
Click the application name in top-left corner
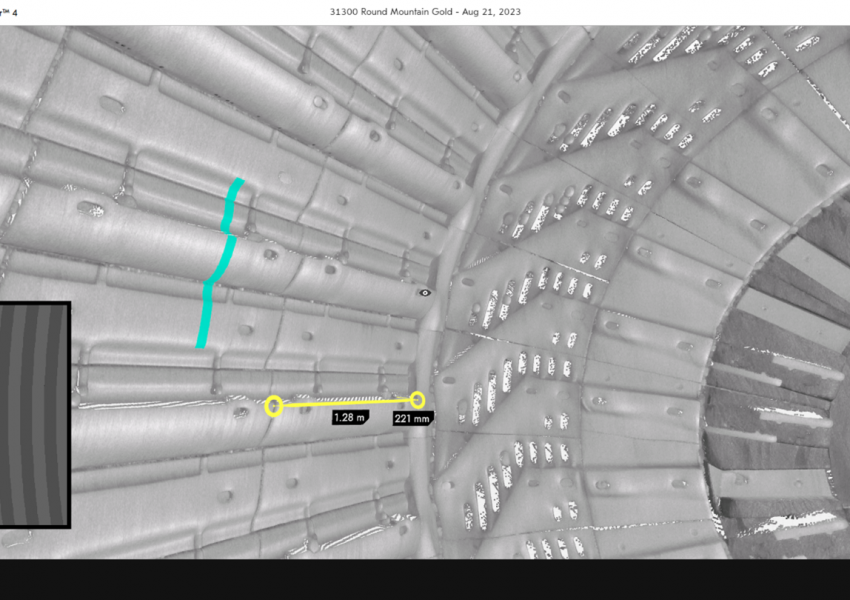(x=10, y=11)
